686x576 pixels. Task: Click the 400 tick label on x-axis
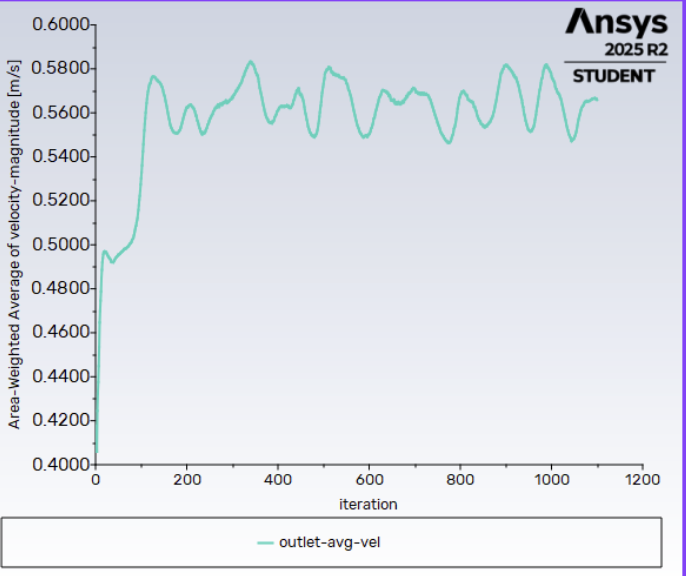tap(278, 480)
